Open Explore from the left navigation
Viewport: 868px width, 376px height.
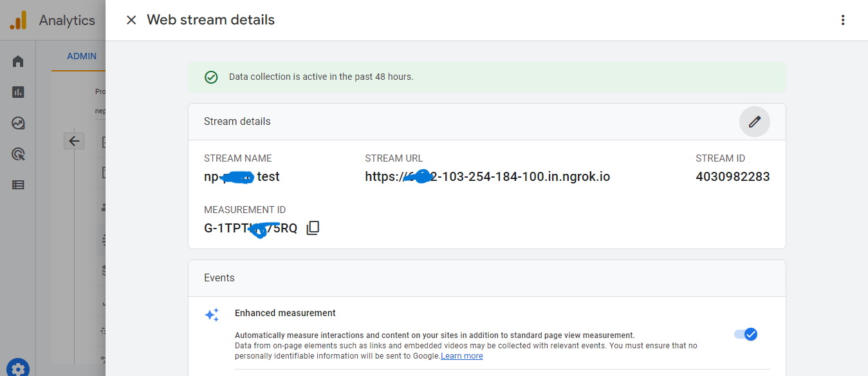(x=17, y=122)
